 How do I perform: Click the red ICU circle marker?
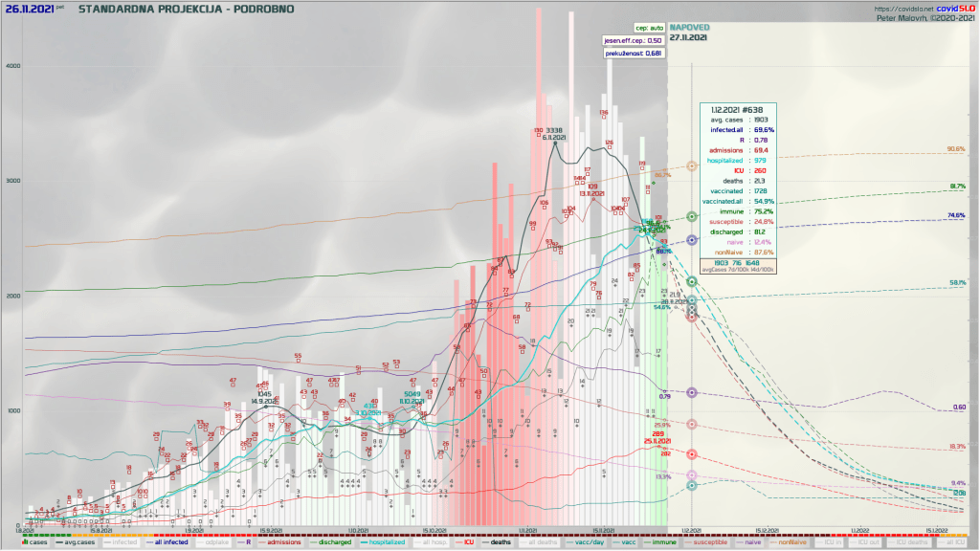pos(692,454)
